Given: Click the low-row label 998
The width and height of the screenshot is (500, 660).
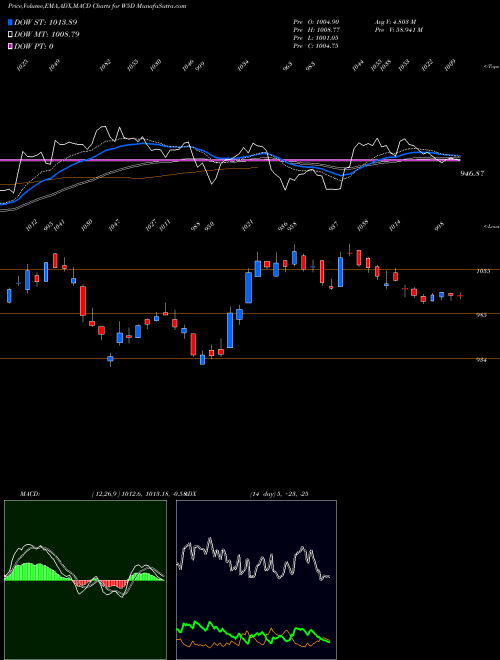Looking at the screenshot, I should click(439, 227).
